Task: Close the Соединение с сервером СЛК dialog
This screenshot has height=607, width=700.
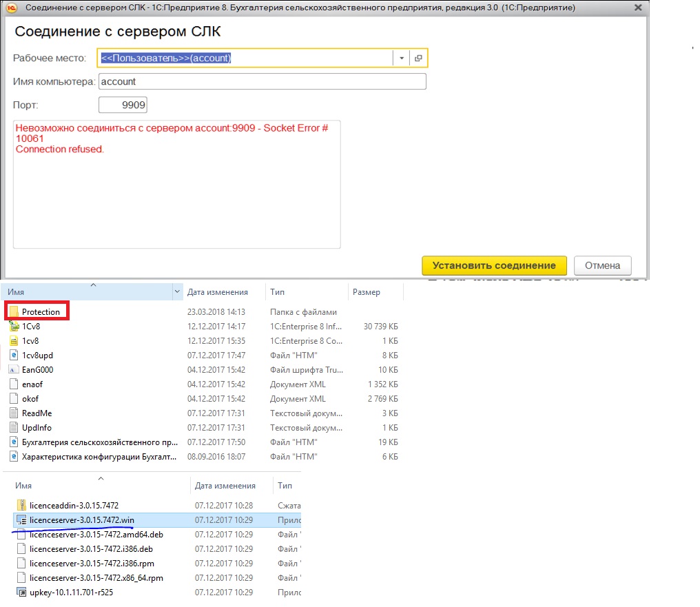Action: click(639, 8)
